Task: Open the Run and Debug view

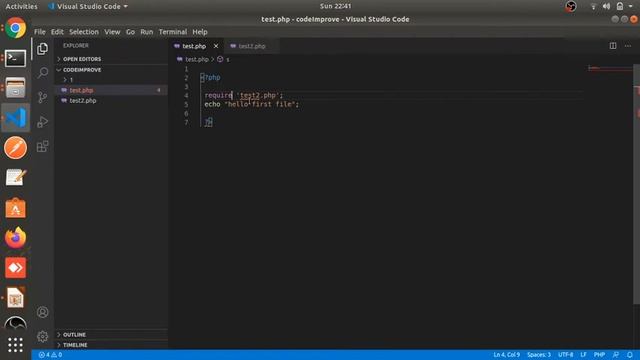Action: click(x=42, y=122)
